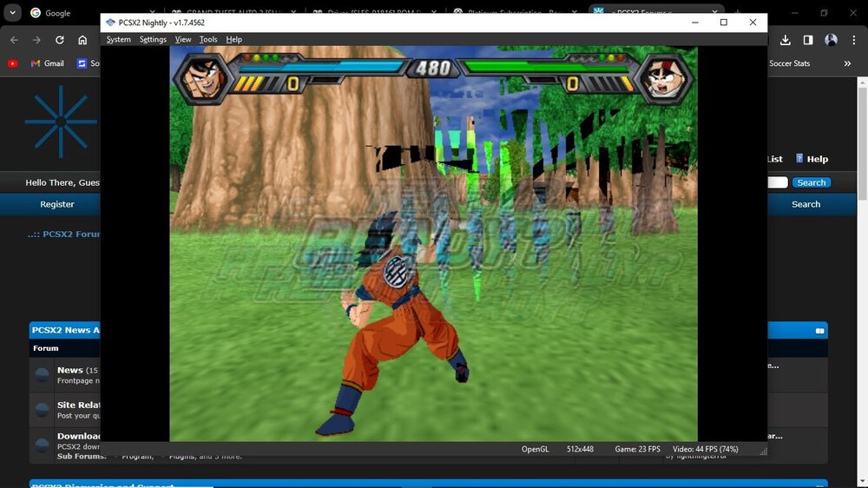This screenshot has height=488, width=868.
Task: Open the tab search dropdown arrow
Action: click(12, 13)
